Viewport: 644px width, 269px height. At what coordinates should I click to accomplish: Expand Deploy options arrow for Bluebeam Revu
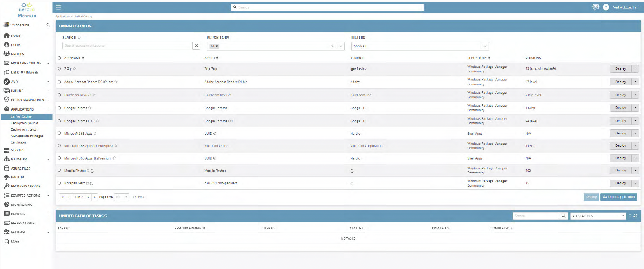[635, 95]
